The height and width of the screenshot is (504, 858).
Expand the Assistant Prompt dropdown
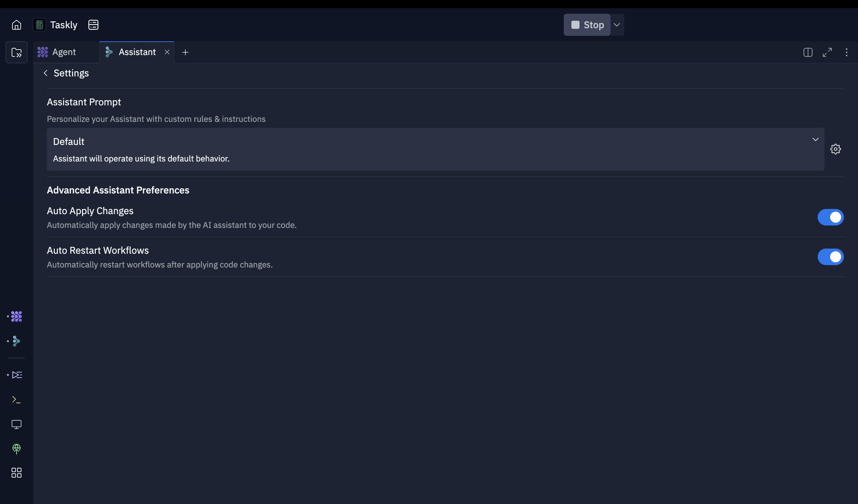point(815,139)
